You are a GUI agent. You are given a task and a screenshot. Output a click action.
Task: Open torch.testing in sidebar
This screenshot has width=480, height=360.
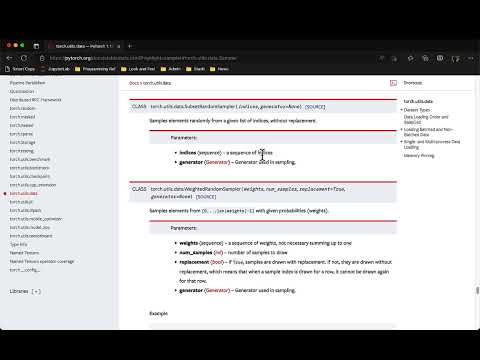(x=22, y=151)
